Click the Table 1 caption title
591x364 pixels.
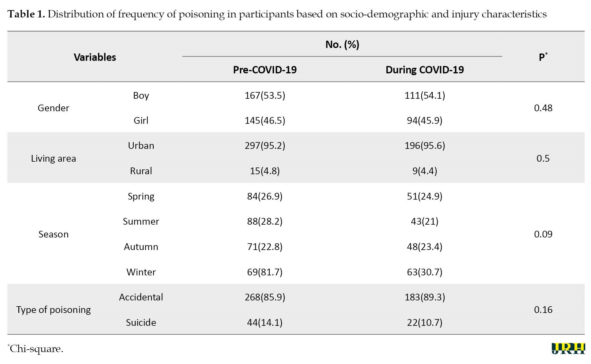(277, 14)
